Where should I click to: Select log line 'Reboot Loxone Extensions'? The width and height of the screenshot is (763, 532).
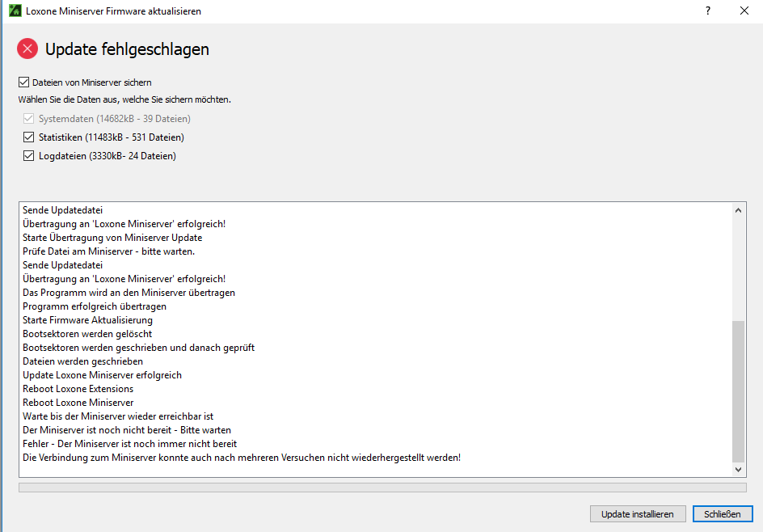(78, 389)
